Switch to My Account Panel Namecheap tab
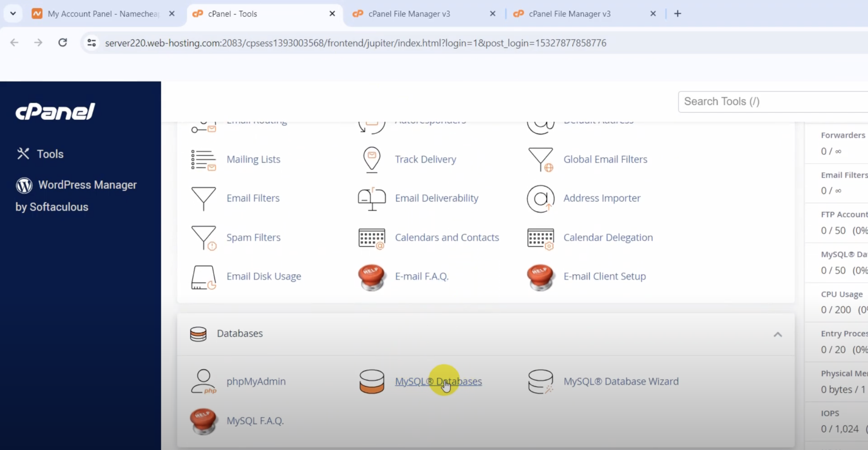This screenshot has height=450, width=868. [104, 14]
